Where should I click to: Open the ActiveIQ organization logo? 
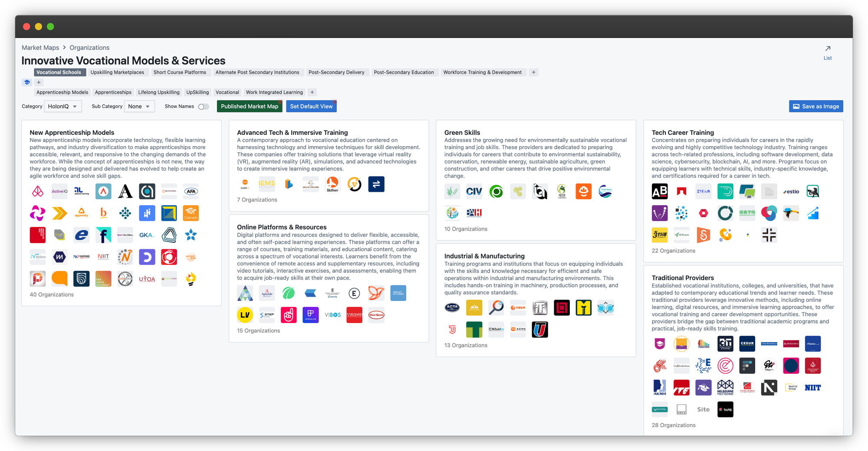tap(59, 191)
